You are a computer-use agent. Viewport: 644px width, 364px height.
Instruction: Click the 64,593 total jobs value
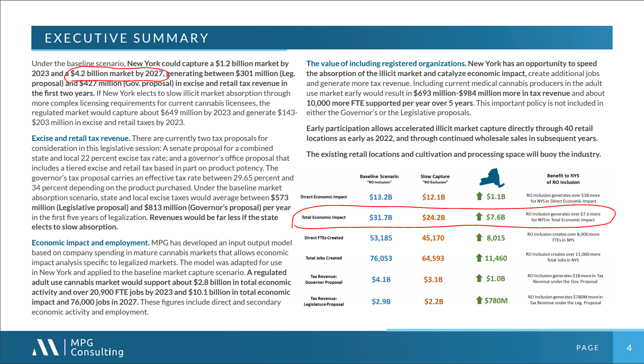(x=433, y=258)
